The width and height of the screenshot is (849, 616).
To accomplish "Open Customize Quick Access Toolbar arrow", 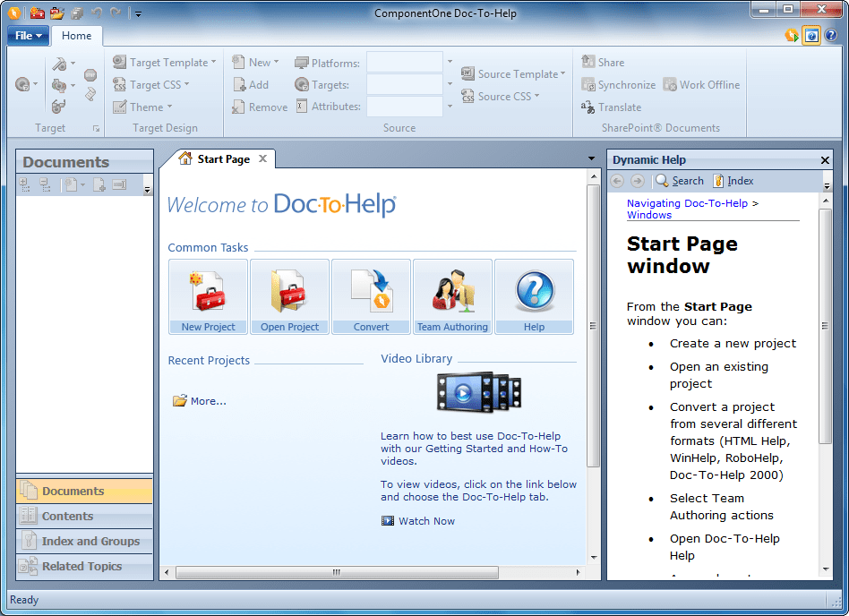I will click(138, 14).
